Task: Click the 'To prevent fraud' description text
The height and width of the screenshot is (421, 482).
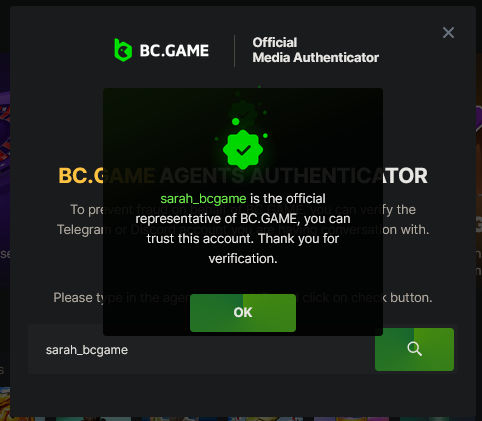Action: pyautogui.click(x=243, y=219)
